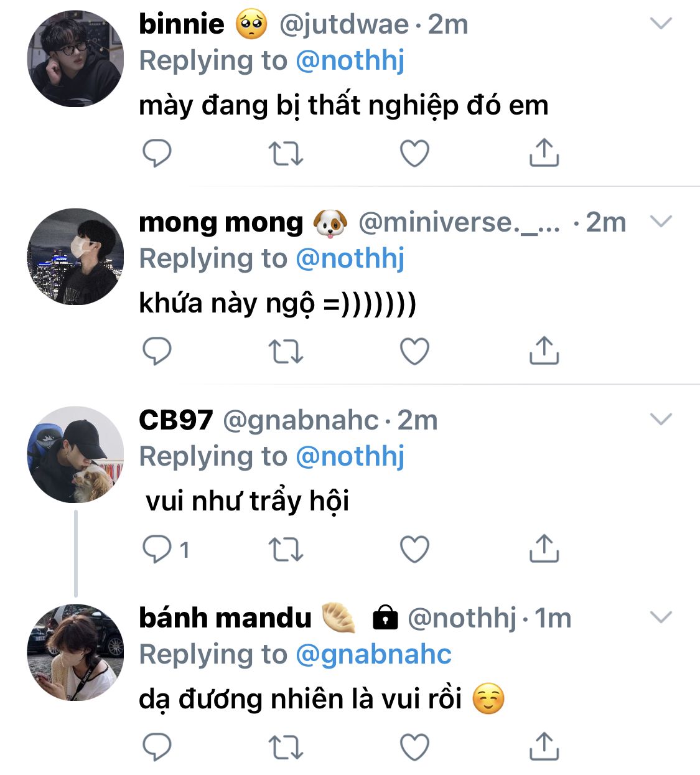Viewport: 700px width, 775px height.
Task: Open options chevron on binnie's tweet
Action: click(x=661, y=24)
